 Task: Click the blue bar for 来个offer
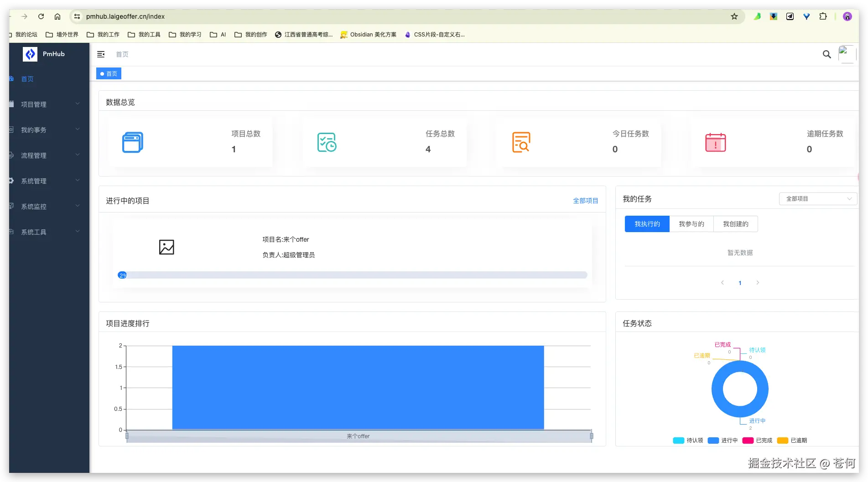pyautogui.click(x=358, y=388)
